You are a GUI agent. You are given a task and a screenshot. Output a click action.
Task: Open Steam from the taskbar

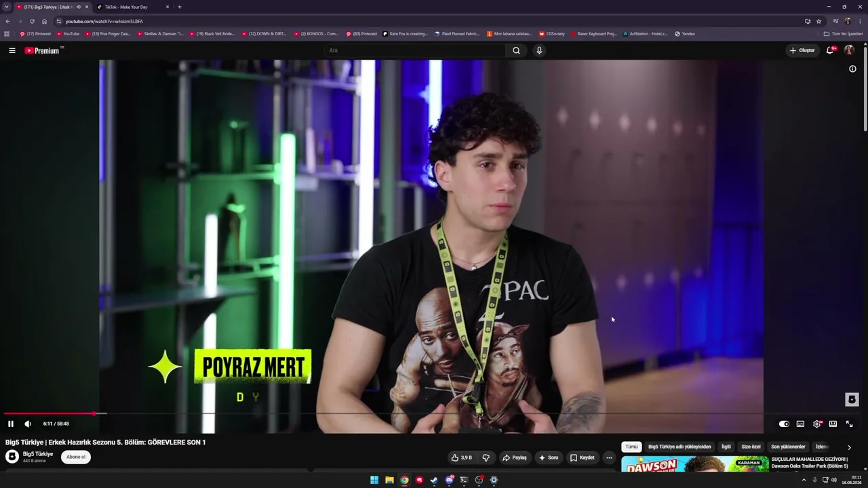(x=434, y=480)
